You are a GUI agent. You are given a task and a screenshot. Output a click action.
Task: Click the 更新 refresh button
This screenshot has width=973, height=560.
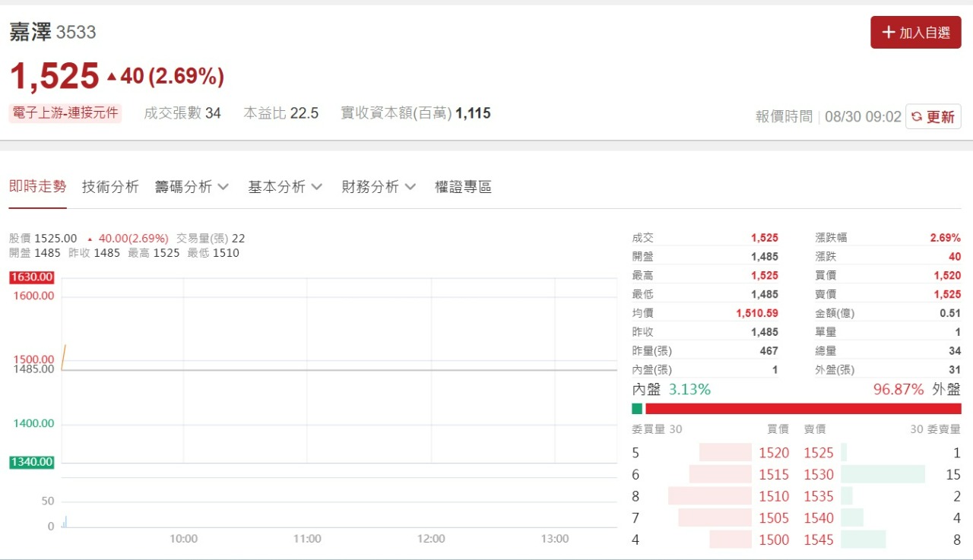tap(933, 117)
